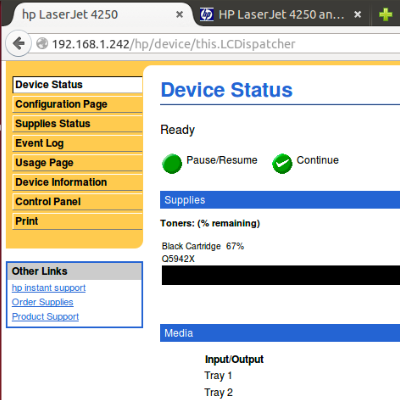The height and width of the screenshot is (400, 400).
Task: Click the Tray 2 entry
Action: coord(219,392)
